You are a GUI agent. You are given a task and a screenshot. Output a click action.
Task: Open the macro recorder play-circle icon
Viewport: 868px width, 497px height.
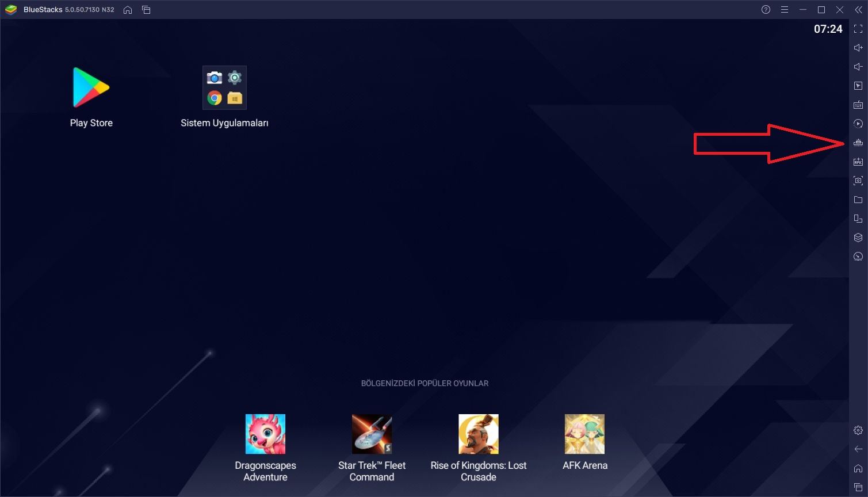pyautogui.click(x=858, y=124)
